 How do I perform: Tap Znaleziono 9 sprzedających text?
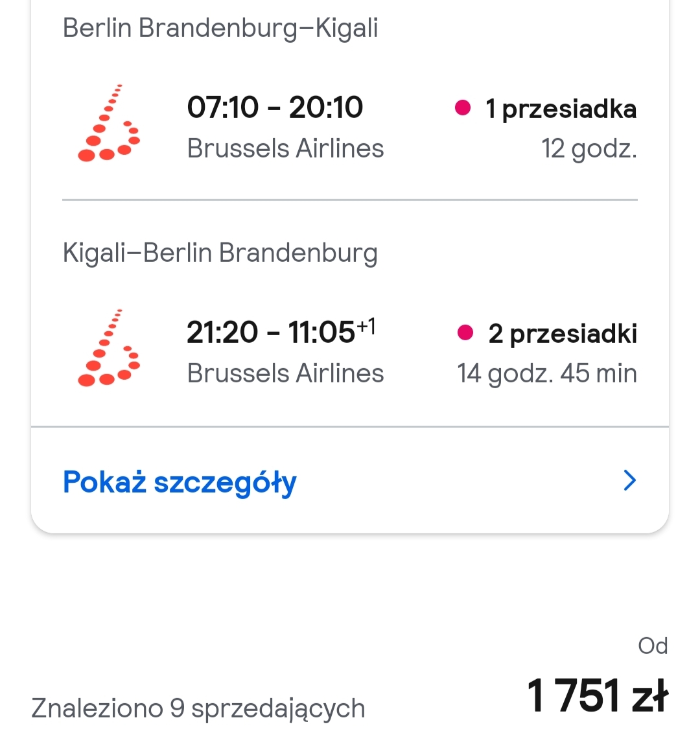click(198, 708)
